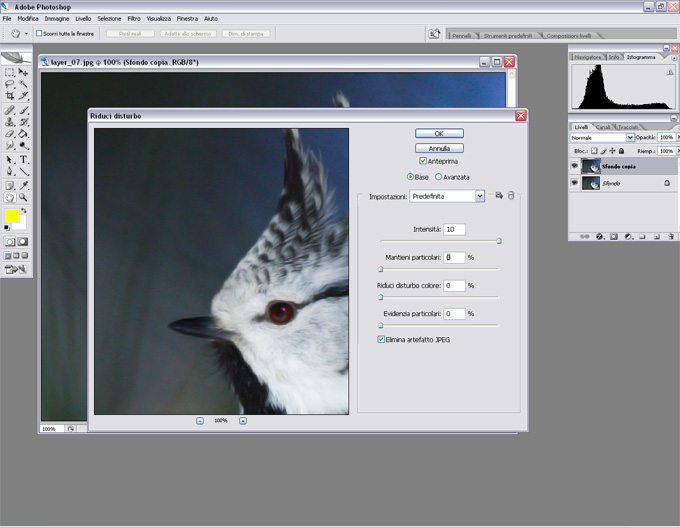This screenshot has height=528, width=680.
Task: Open the Filtro menu
Action: pos(134,19)
